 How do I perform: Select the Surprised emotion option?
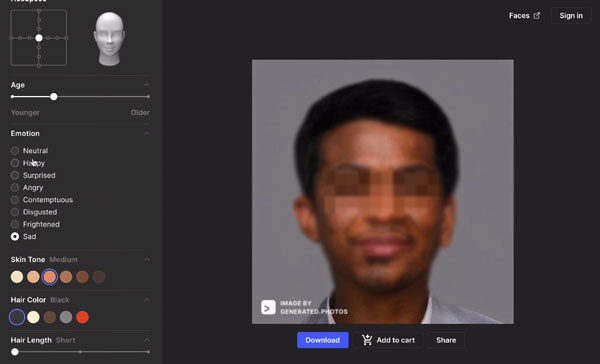click(x=33, y=175)
